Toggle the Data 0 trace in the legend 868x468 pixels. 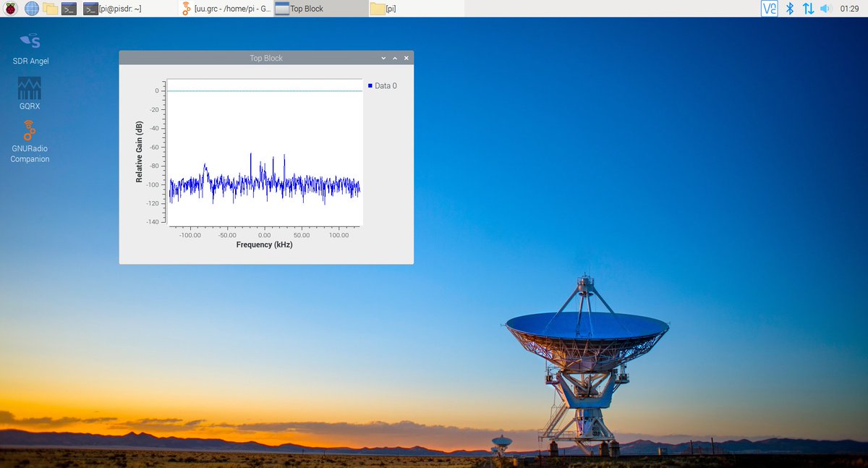click(x=382, y=85)
